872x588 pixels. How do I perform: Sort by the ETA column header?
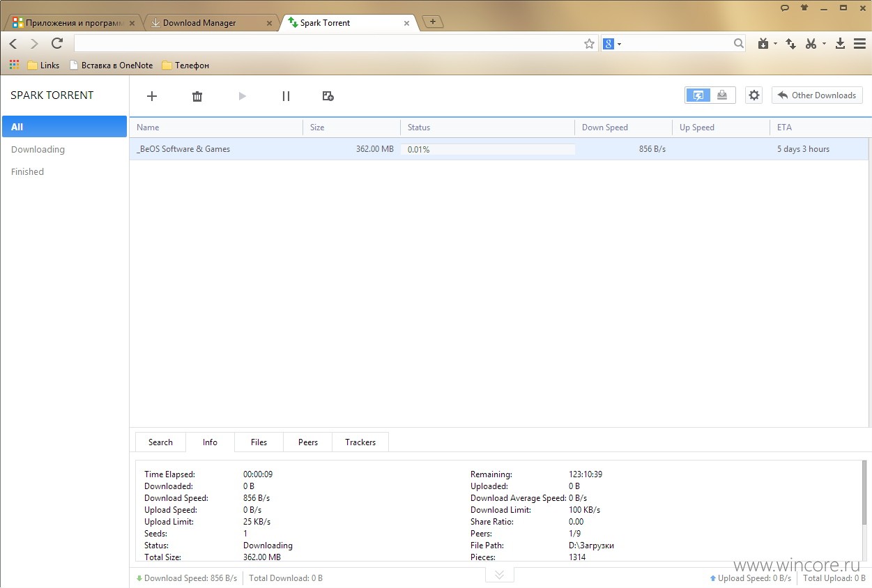[x=820, y=127]
